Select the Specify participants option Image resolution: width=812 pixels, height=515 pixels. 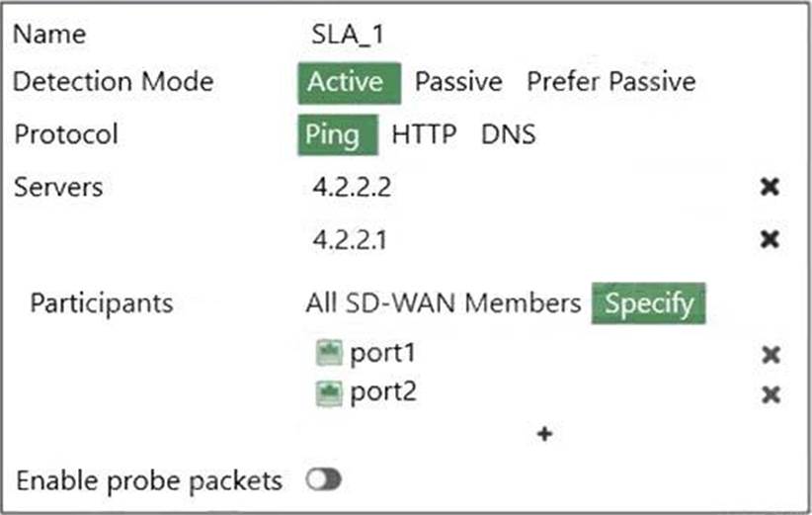[x=649, y=302]
